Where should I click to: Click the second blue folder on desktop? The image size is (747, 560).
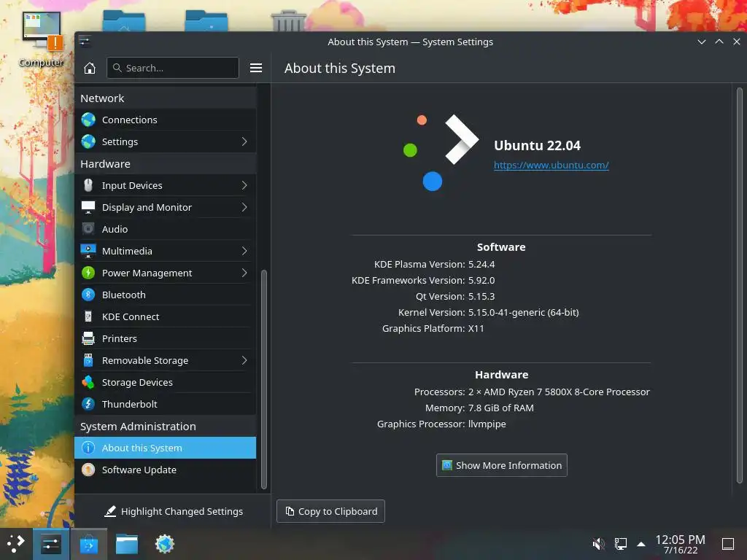click(x=206, y=20)
